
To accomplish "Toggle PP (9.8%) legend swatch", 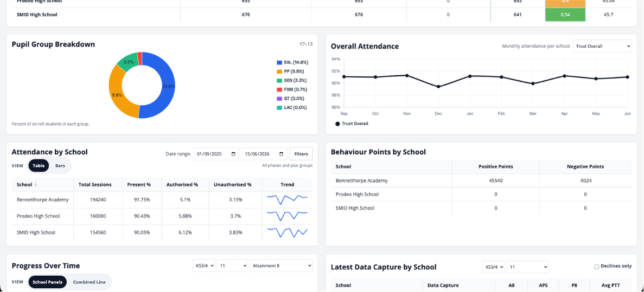I will 279,72.
